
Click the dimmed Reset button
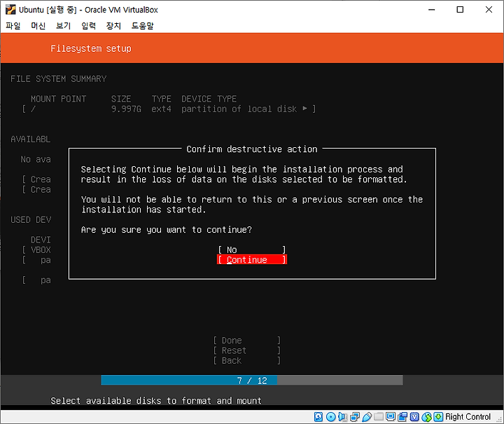coord(247,350)
